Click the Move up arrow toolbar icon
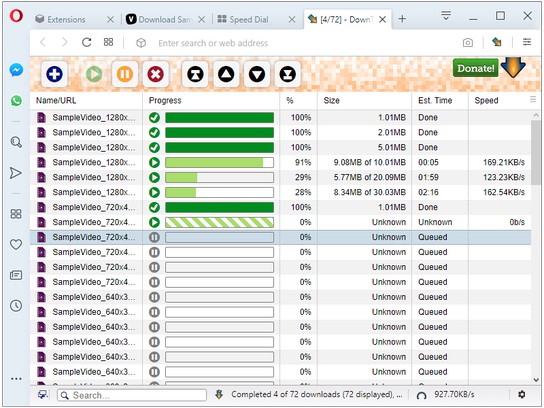Image resolution: width=544 pixels, height=408 pixels. coord(226,74)
